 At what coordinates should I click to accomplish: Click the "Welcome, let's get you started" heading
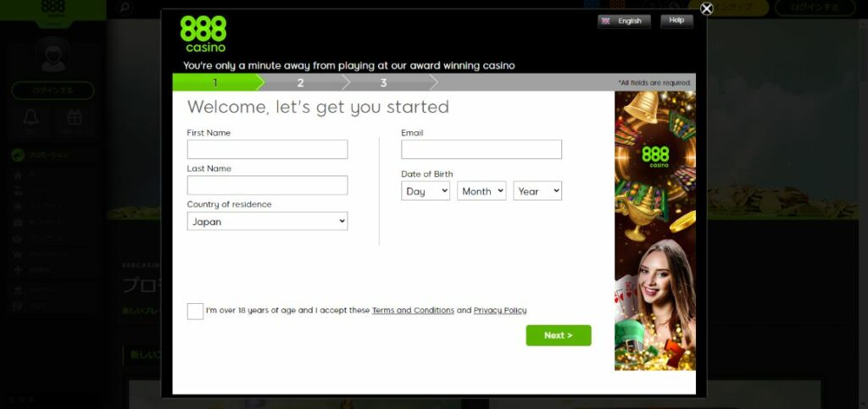click(318, 107)
